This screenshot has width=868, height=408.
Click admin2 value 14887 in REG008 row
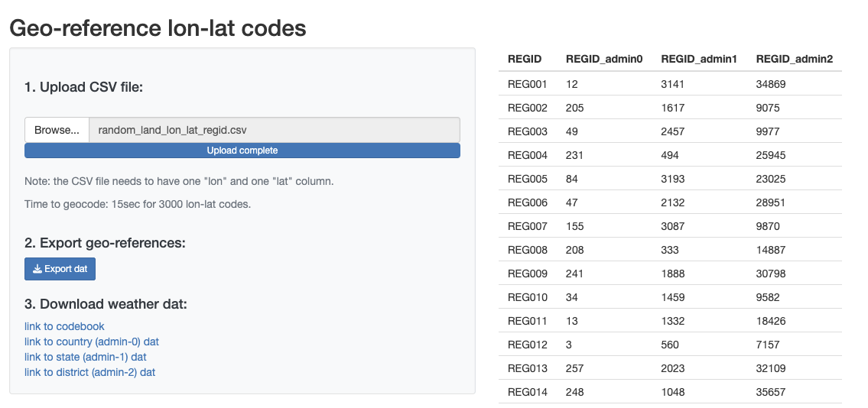[x=771, y=250]
